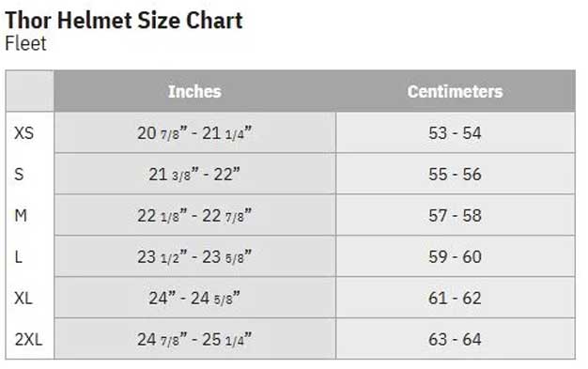Select the S size row label
This screenshot has height=369, width=588.
(19, 175)
